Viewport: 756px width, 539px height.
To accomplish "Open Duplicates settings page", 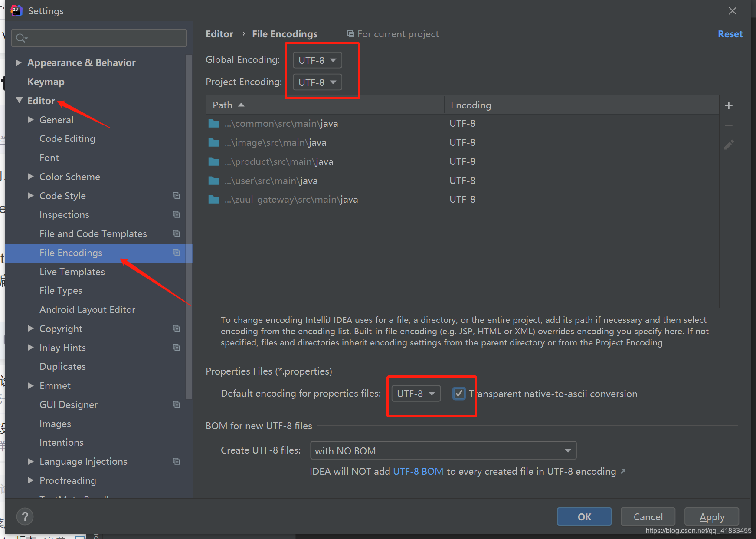I will (62, 366).
